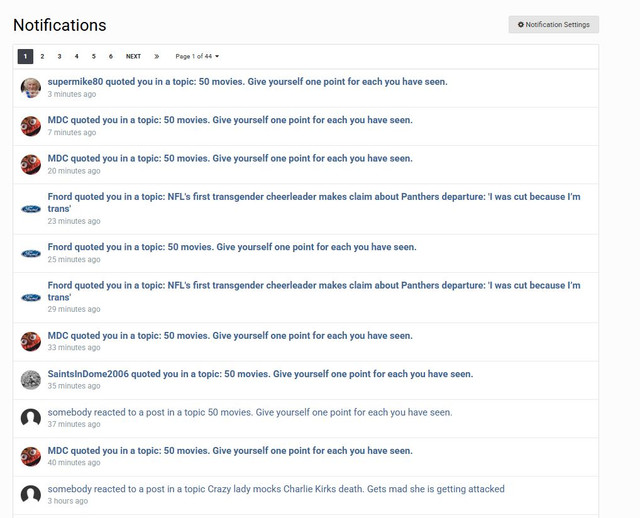Screen dimensions: 640x518
Task: Click '3 hours ago' timestamp
Action: (x=68, y=501)
